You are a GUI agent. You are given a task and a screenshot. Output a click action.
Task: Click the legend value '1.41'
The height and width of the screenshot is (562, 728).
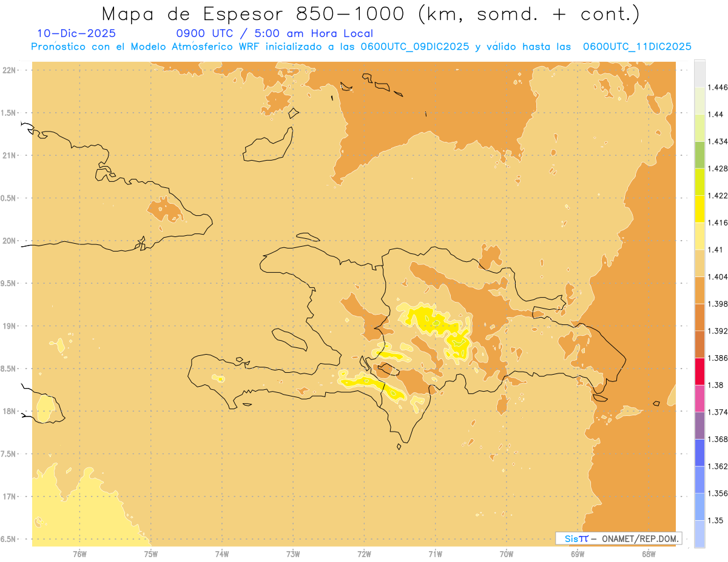click(715, 250)
